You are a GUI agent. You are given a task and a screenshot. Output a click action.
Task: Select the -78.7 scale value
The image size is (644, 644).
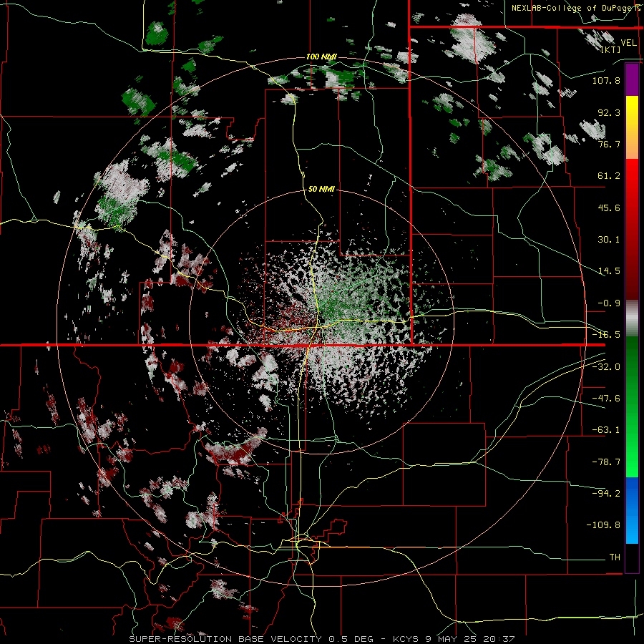click(606, 462)
